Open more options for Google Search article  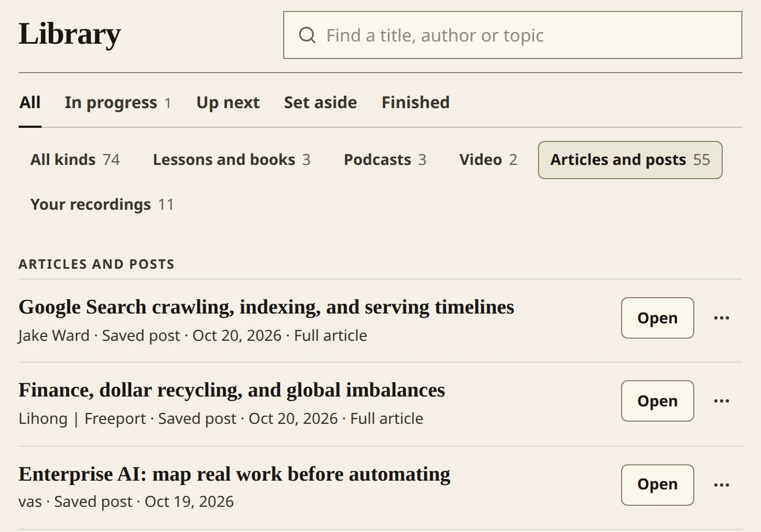point(722,318)
